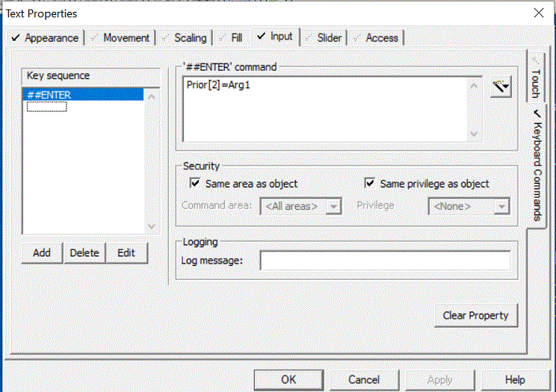Open the Movement tab
556x392 pixels.
(120, 38)
